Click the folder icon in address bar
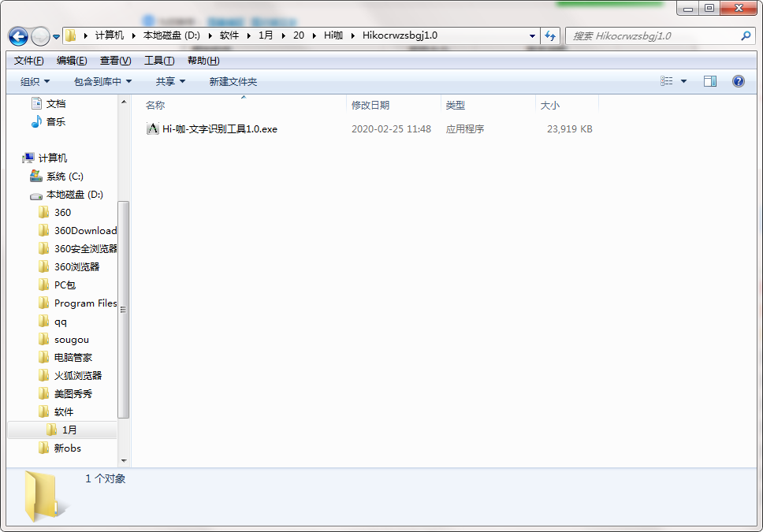This screenshot has height=532, width=763. [x=71, y=35]
